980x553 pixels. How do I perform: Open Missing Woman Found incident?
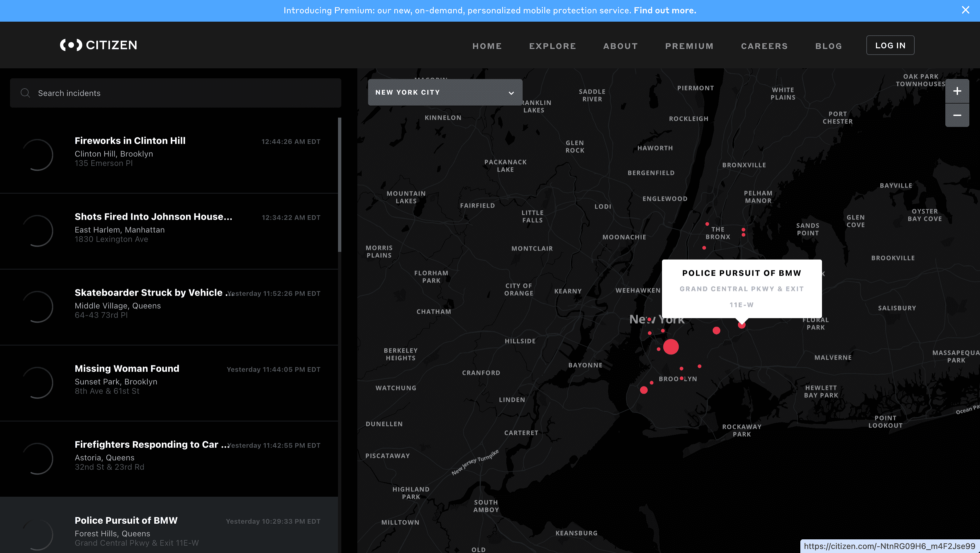point(169,383)
